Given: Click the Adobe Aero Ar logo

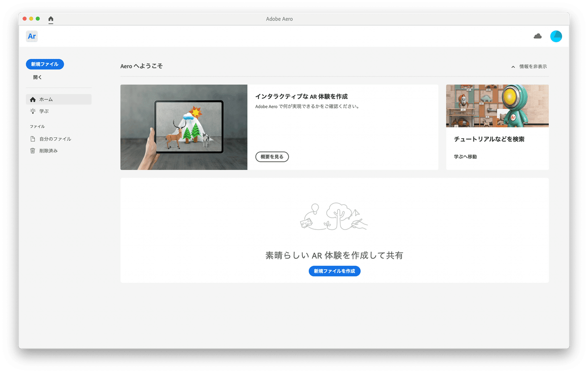Looking at the screenshot, I should (32, 36).
